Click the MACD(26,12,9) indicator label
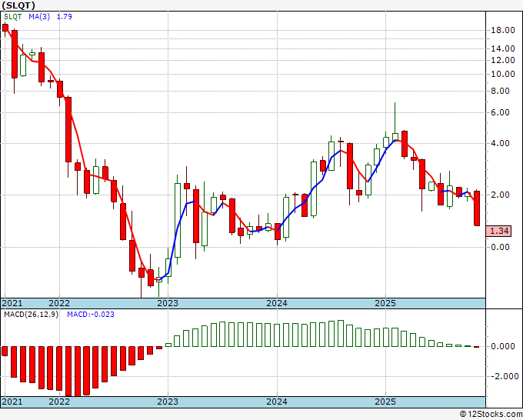 (31, 315)
